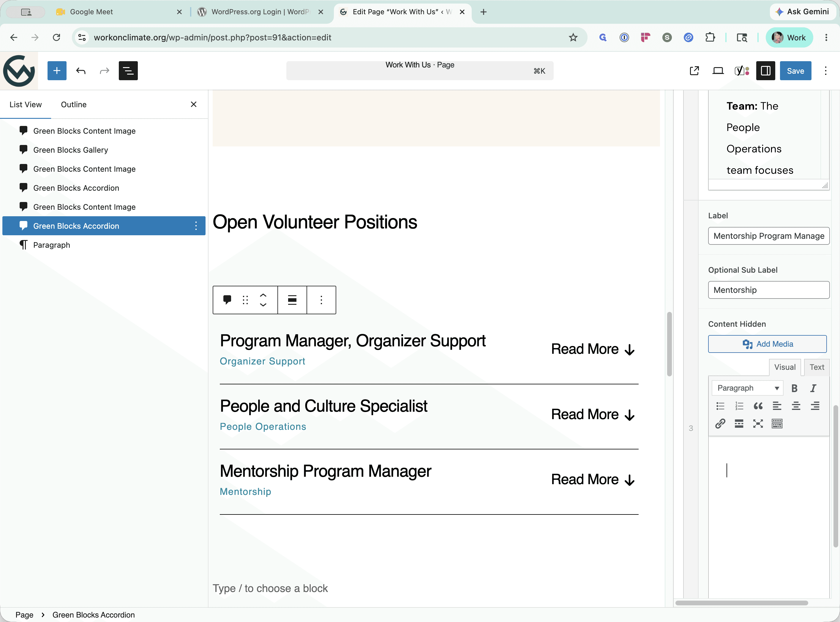840x622 pixels.
Task: Open page preview in new tab icon
Action: pos(694,71)
